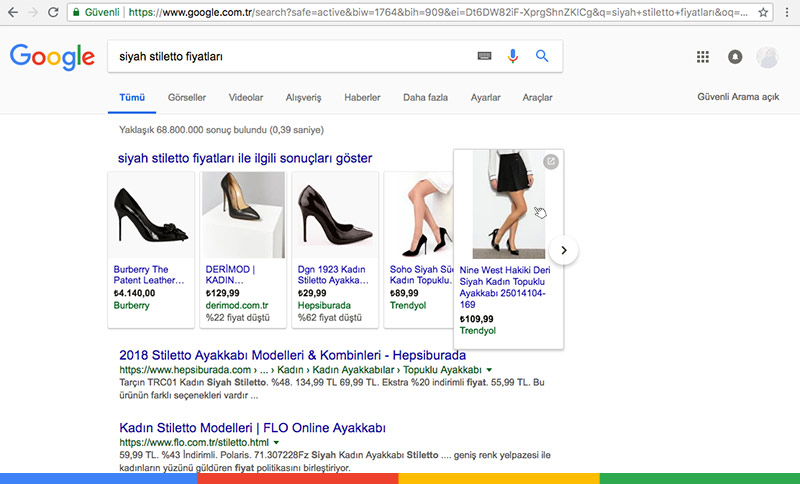Click the browser forward arrow
The height and width of the screenshot is (484, 800).
(33, 12)
